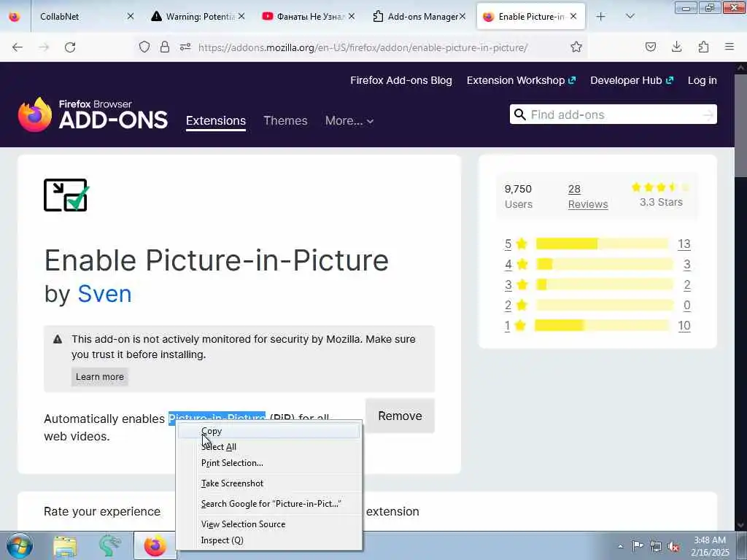The height and width of the screenshot is (560, 747).
Task: Close the Add-ons Manager tab
Action: tap(462, 16)
